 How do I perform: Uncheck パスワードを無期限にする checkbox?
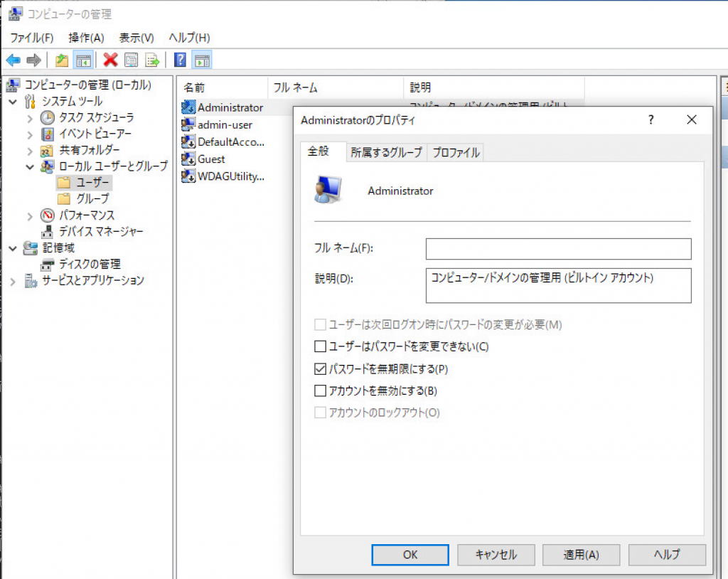(x=320, y=369)
